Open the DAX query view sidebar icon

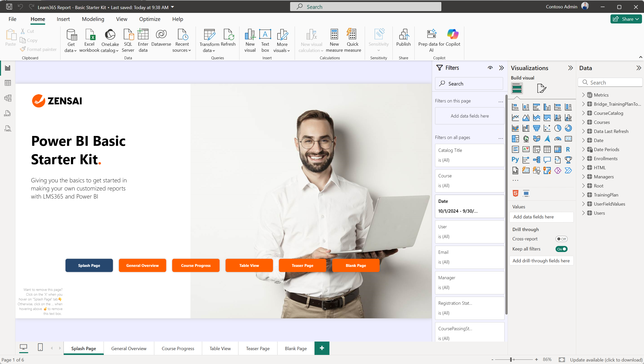pos(8,114)
